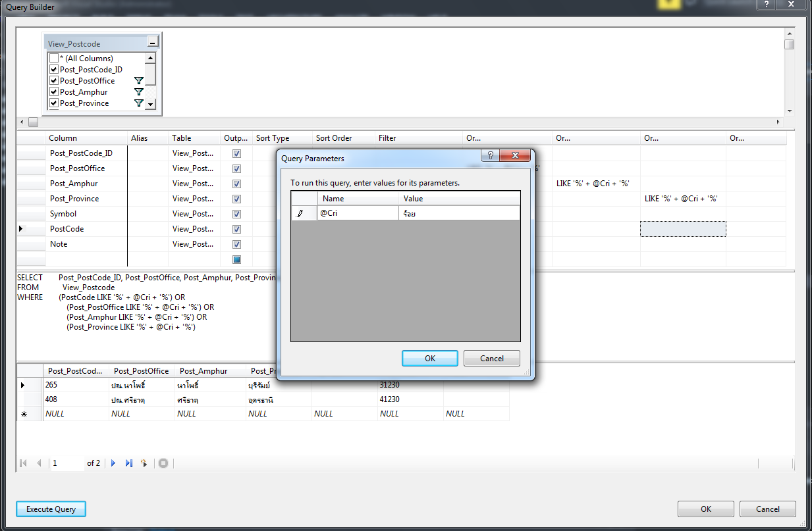Select row marker arrow beside PostCode grid row
The image size is (812, 531).
[x=20, y=228]
